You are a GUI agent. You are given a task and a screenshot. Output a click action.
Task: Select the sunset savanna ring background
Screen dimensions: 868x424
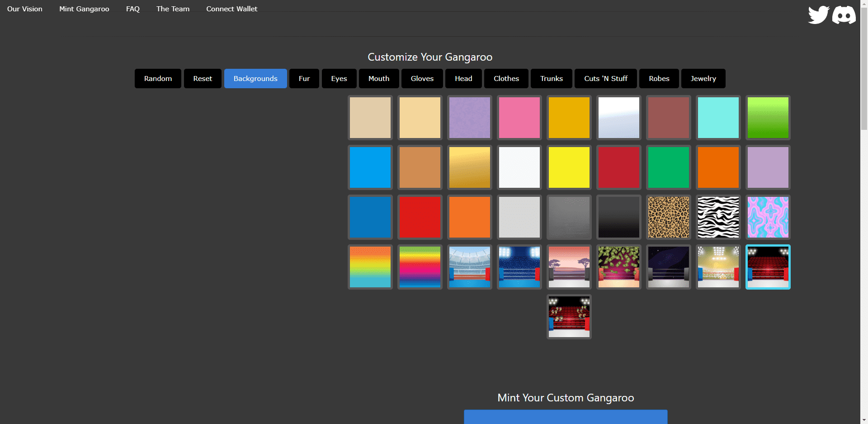pos(569,267)
